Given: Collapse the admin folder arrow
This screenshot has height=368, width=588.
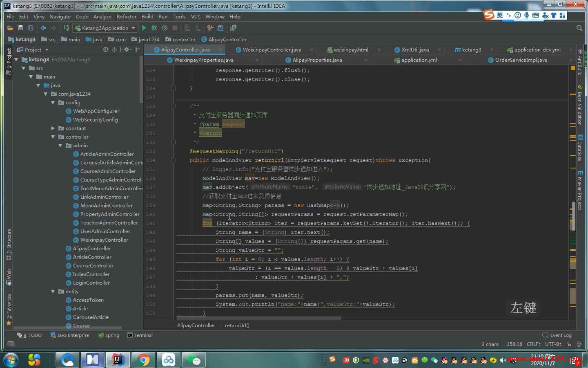Looking at the screenshot, I should (60, 145).
